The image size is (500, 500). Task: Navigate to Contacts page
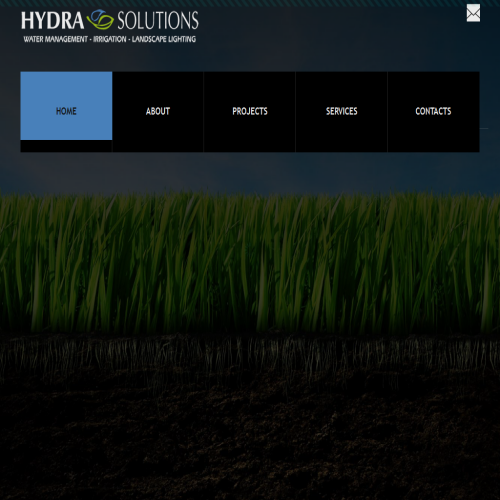point(433,112)
